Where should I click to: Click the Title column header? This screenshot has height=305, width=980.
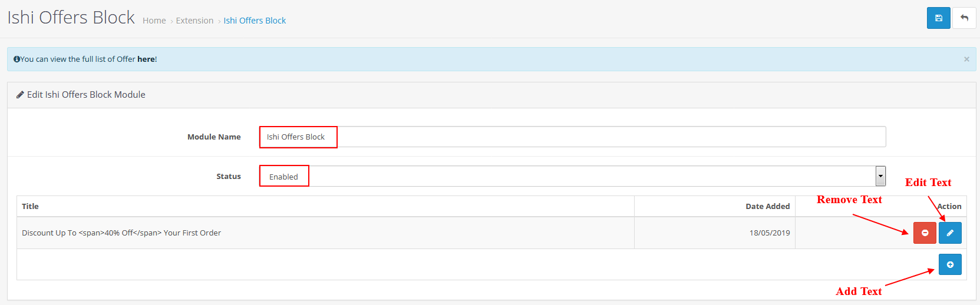(30, 206)
